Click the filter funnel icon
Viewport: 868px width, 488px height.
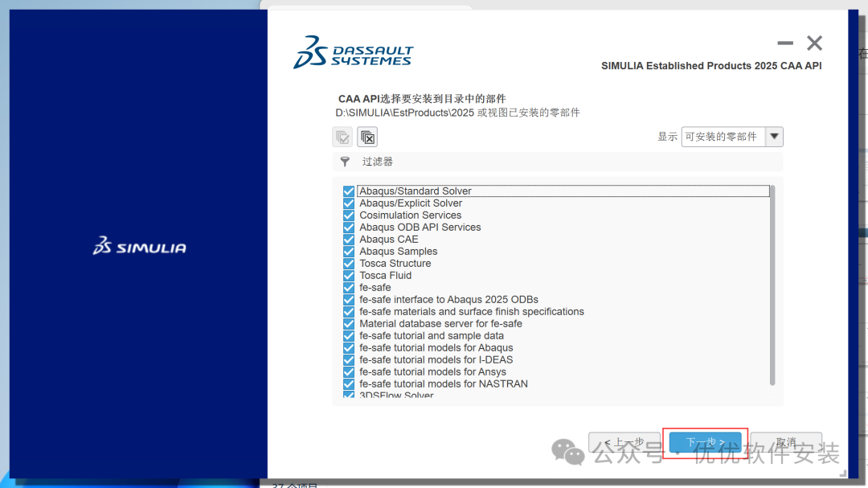pos(345,162)
